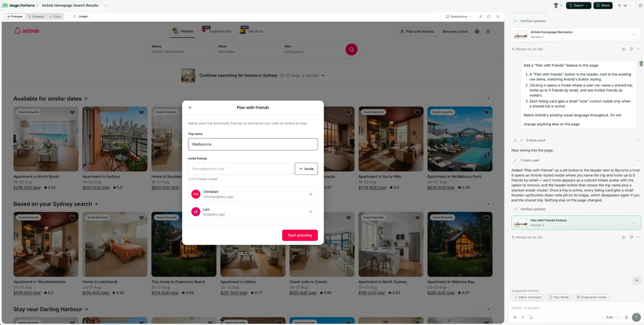The height and width of the screenshot is (325, 644).
Task: Expand the 5 tools used section
Action: coord(576,140)
